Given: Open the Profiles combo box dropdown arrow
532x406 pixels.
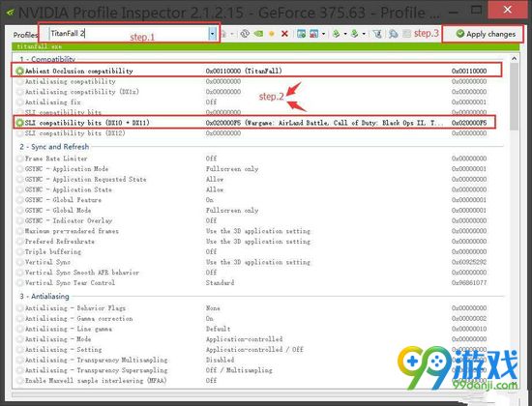Looking at the screenshot, I should [212, 34].
